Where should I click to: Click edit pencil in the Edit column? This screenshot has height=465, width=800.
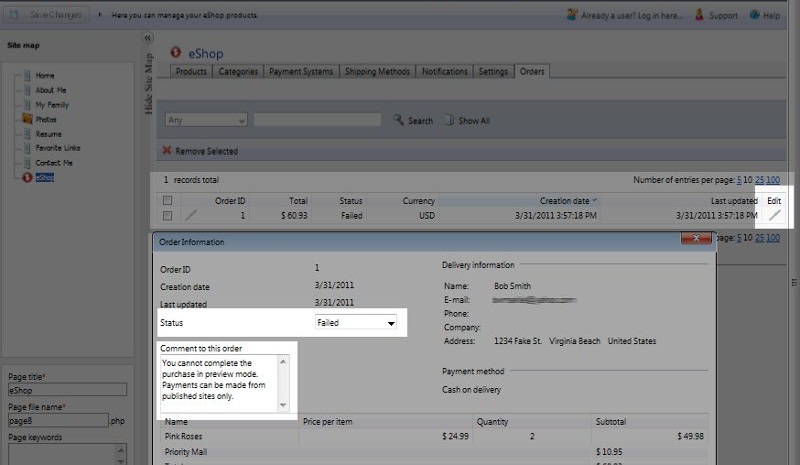click(x=774, y=215)
